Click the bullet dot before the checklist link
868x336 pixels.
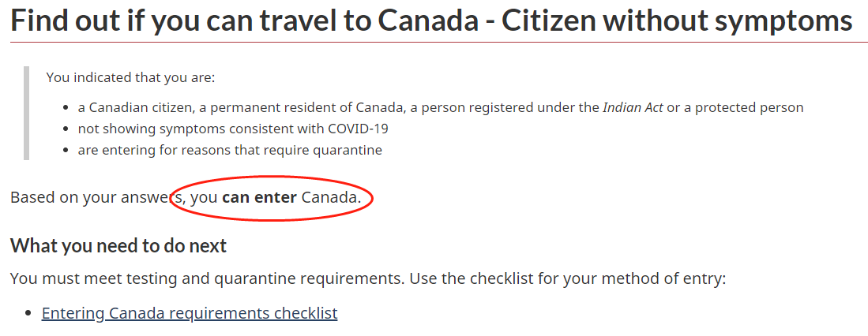[x=30, y=314]
